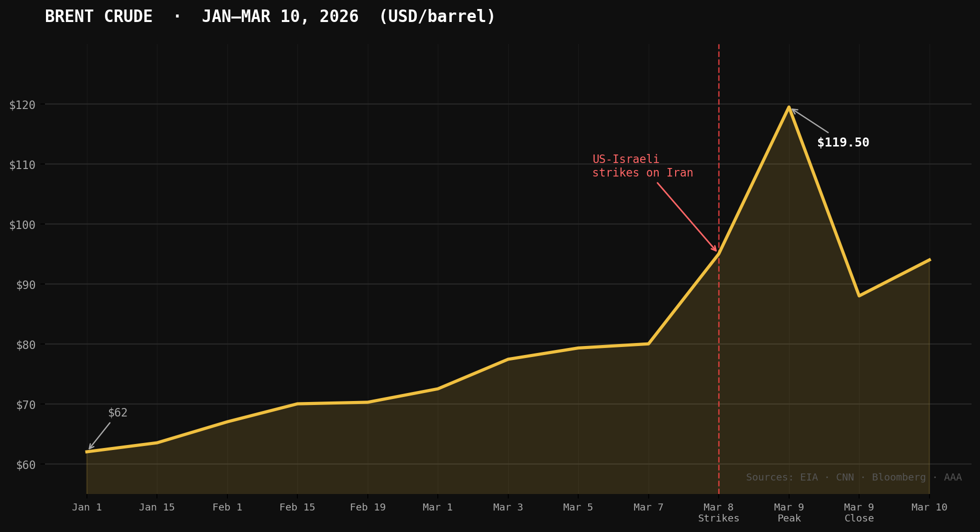Click the 'Feb 1' x-axis label
The width and height of the screenshot is (980, 532).
point(227,507)
